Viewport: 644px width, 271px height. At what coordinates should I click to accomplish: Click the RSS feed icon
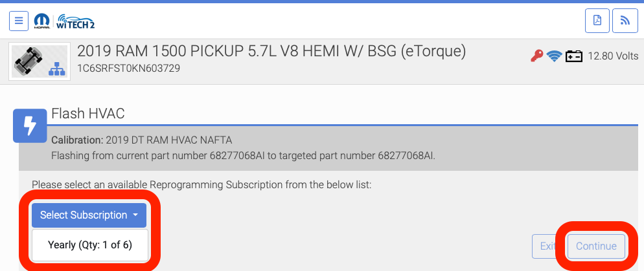click(625, 21)
